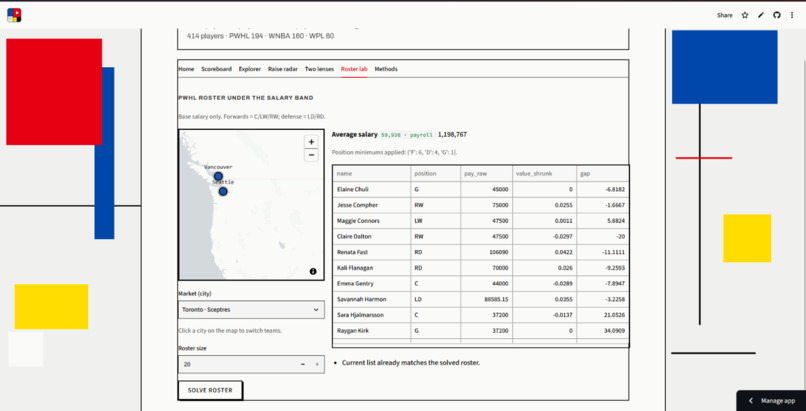
Task: Select the Roster lab tab
Action: 354,69
